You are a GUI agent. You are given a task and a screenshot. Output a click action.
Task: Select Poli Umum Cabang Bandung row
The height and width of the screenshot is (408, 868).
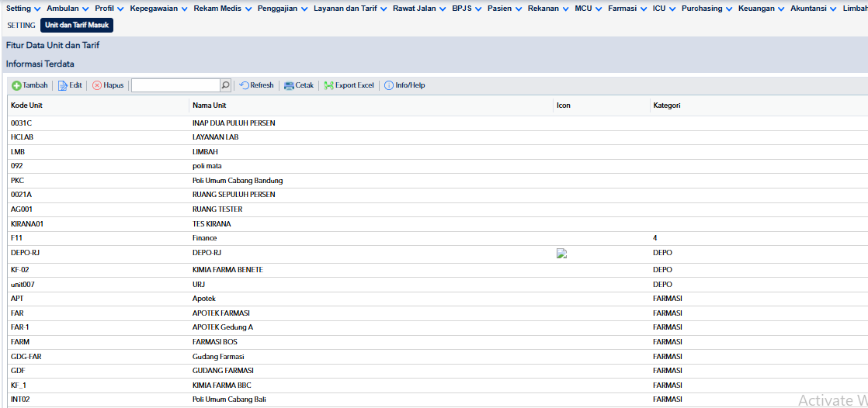(x=438, y=181)
